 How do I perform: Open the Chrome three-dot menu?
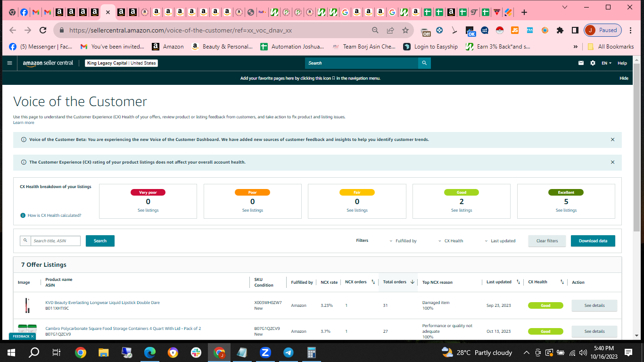pos(630,30)
